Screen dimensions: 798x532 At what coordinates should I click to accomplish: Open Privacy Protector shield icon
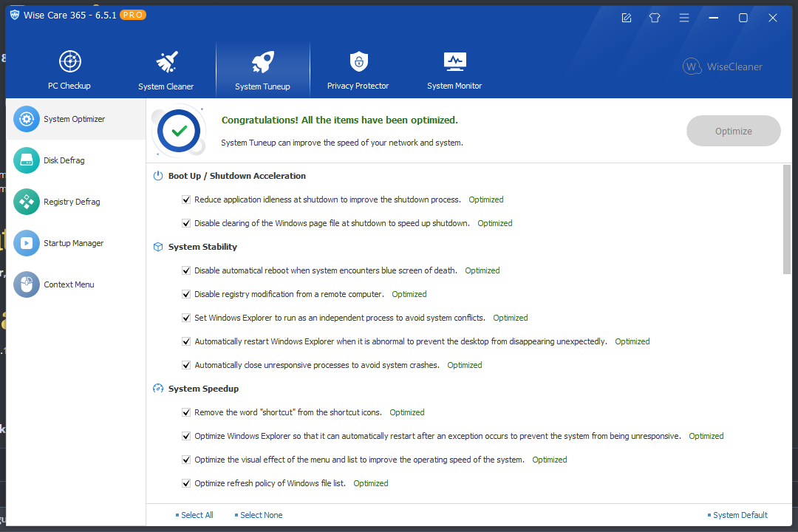click(x=359, y=61)
